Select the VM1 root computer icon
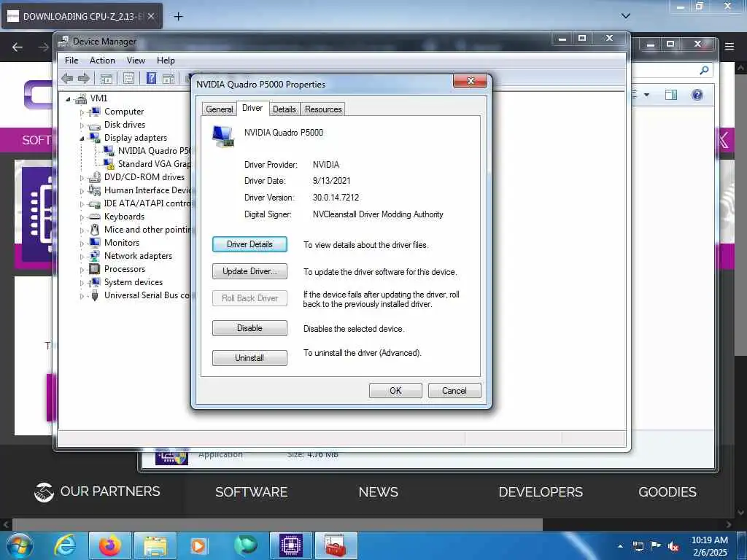Viewport: 747px width, 560px height. point(81,98)
